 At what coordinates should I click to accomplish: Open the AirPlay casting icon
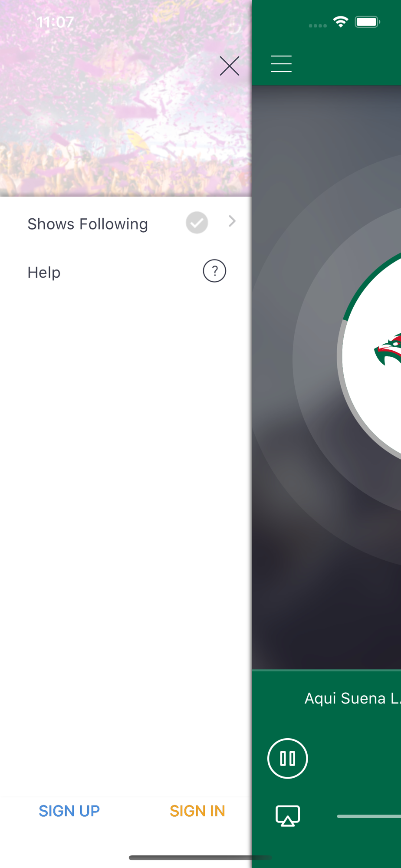(288, 816)
